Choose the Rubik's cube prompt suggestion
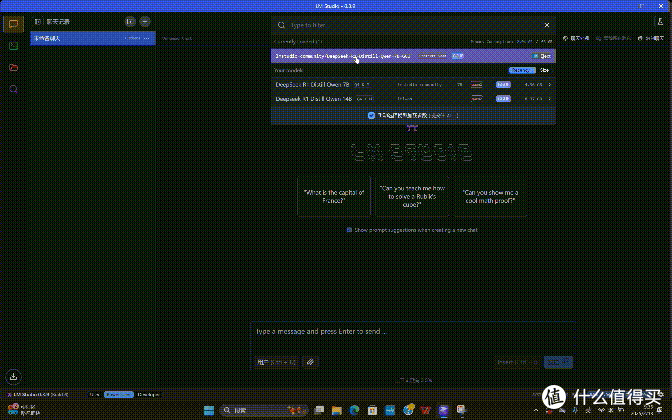The width and height of the screenshot is (672, 420). coord(412,196)
